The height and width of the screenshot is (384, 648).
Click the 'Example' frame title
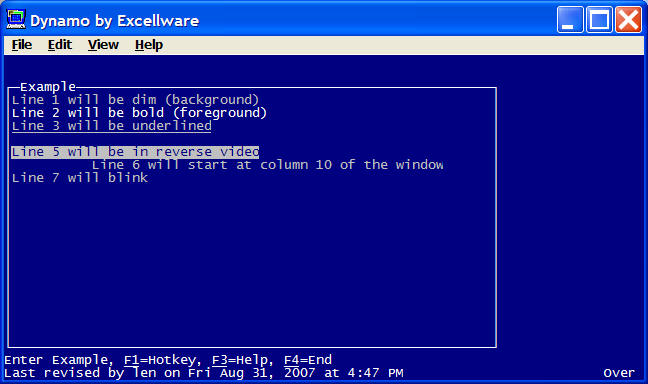pos(48,87)
